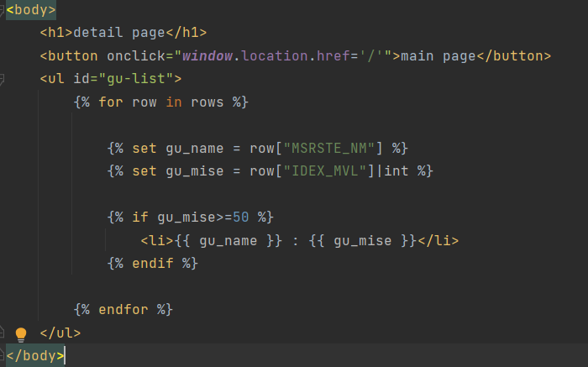Viewport: 588px width, 367px height.
Task: Click the closing </li> tag
Action: pos(438,240)
